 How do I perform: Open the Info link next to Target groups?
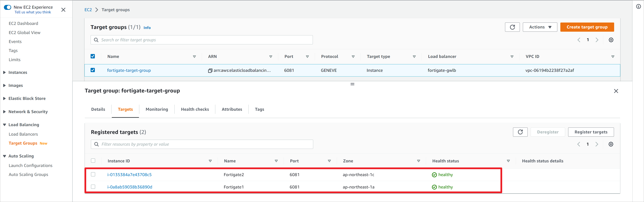pos(147,28)
